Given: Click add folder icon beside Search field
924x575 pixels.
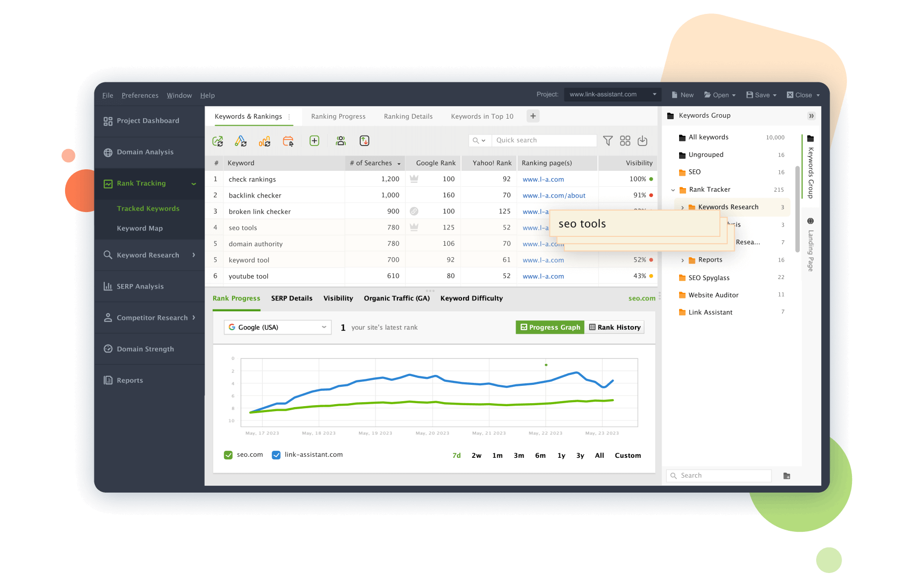Looking at the screenshot, I should [787, 476].
